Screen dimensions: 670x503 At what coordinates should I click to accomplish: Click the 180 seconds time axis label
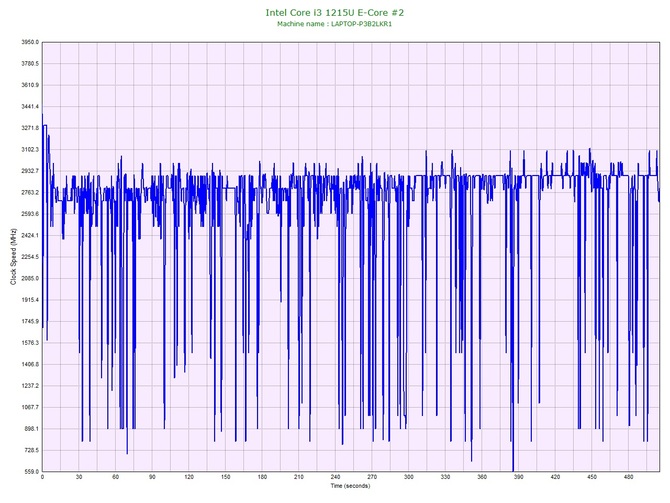[262, 477]
